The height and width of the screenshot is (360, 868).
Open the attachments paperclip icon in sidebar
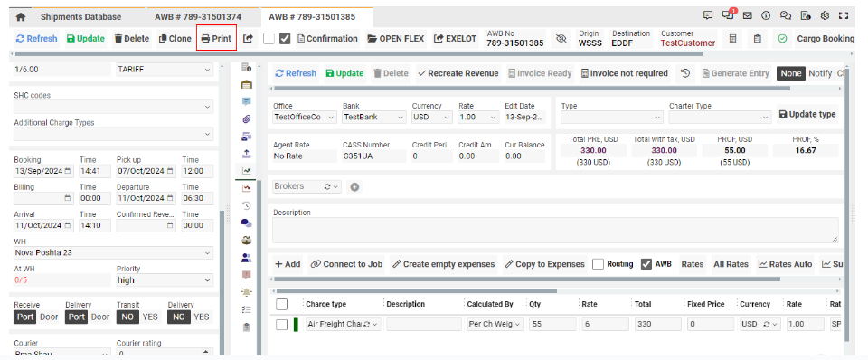tap(247, 118)
